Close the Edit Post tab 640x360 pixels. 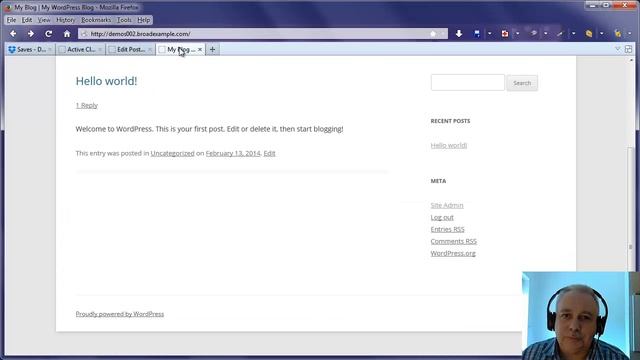149,49
